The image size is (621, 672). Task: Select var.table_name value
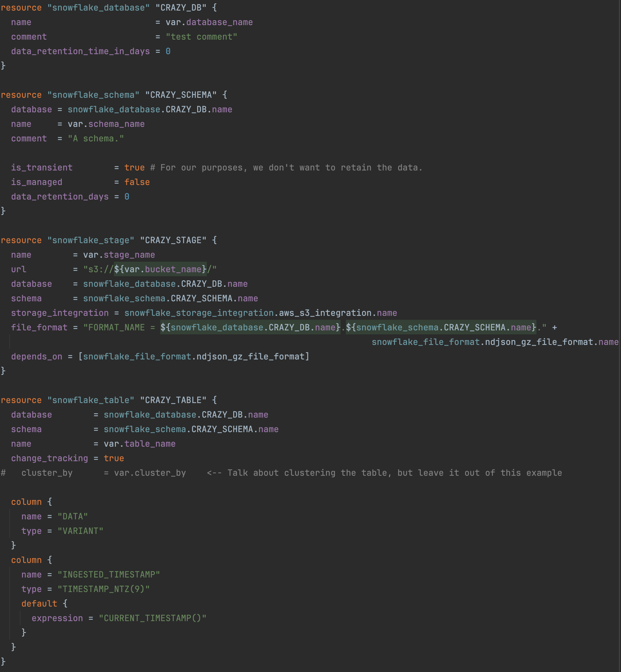point(139,444)
